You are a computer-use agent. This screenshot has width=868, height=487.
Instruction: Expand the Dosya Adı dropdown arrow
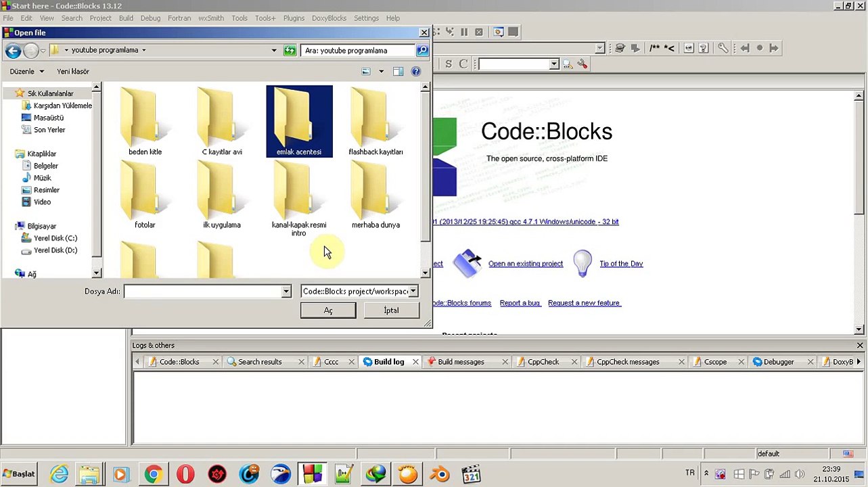coord(286,292)
